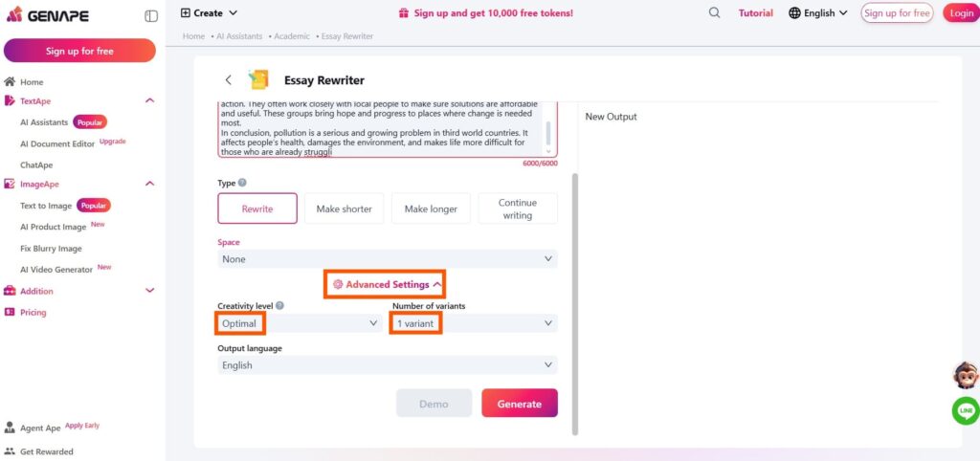Collapse the sidebar panel icon
Image resolution: width=980 pixels, height=461 pixels.
click(x=151, y=15)
